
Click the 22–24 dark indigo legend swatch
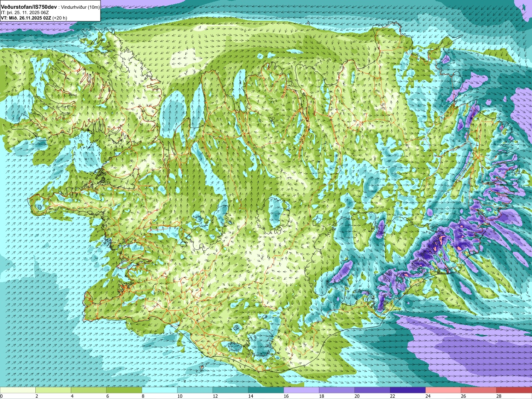point(408,390)
